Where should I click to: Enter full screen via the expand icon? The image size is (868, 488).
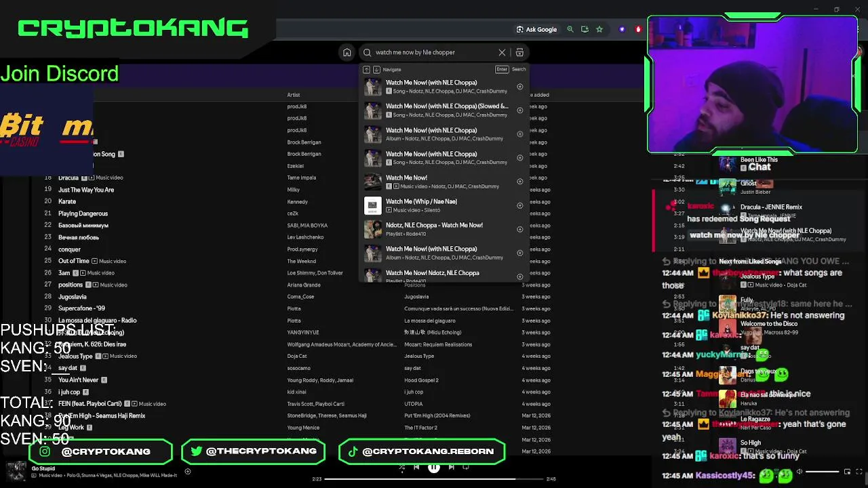[x=859, y=472]
